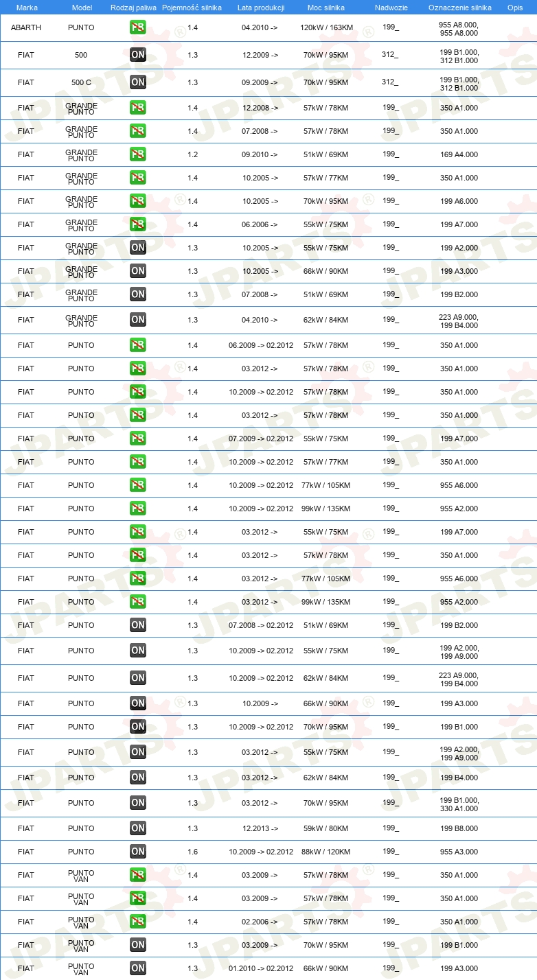
Task: Click ON icon in Punto Van 03.2009 diesel row
Action: tap(138, 945)
